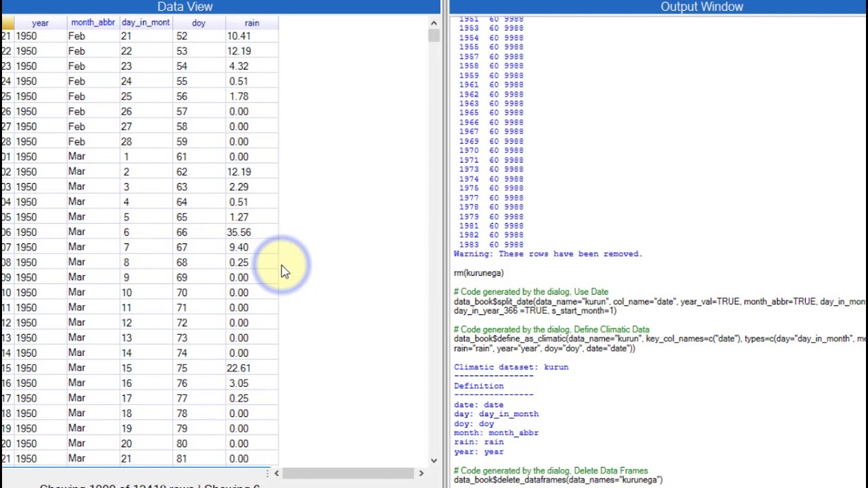Click the Output Window panel title
Screen dimensions: 868x488
tap(702, 7)
